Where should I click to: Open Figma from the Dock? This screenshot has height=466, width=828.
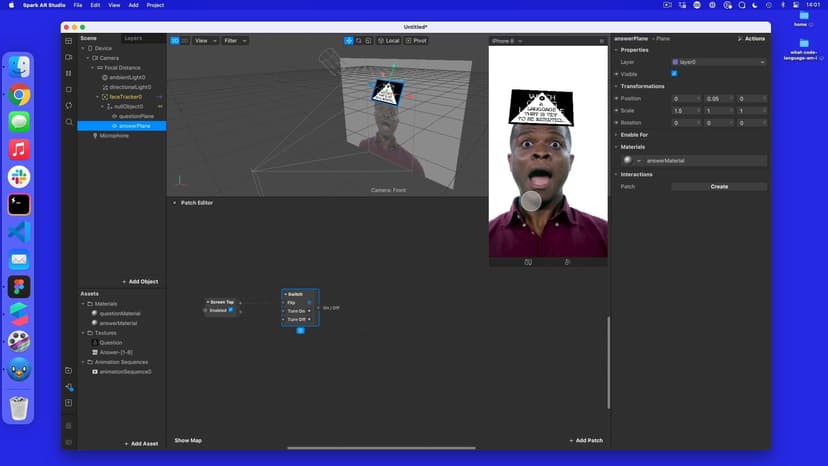tap(19, 287)
